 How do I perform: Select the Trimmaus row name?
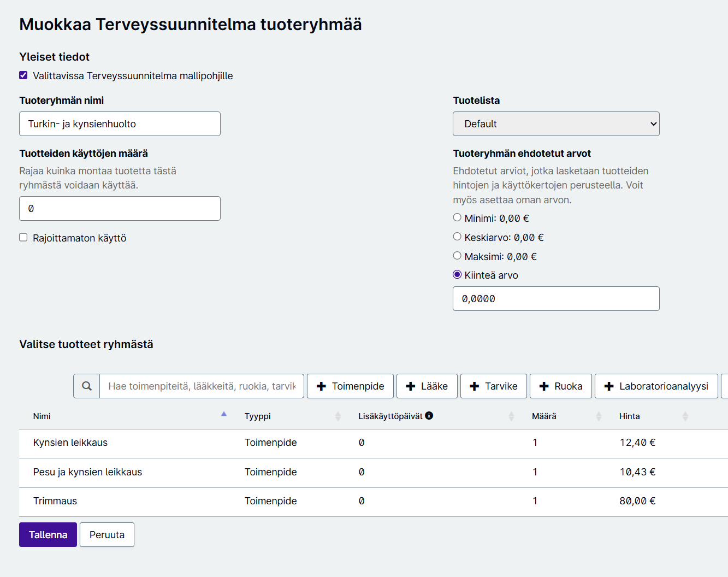click(x=55, y=501)
